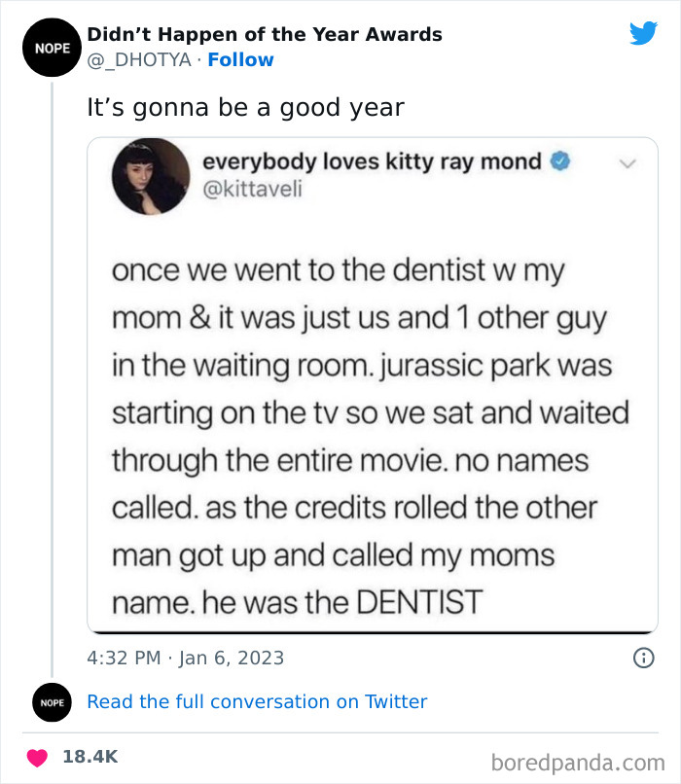Click the boredpanda.com watermark
This screenshot has height=784, width=681.
point(578,760)
